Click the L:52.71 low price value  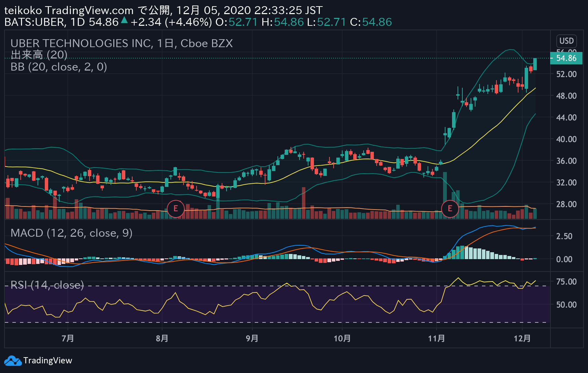326,22
